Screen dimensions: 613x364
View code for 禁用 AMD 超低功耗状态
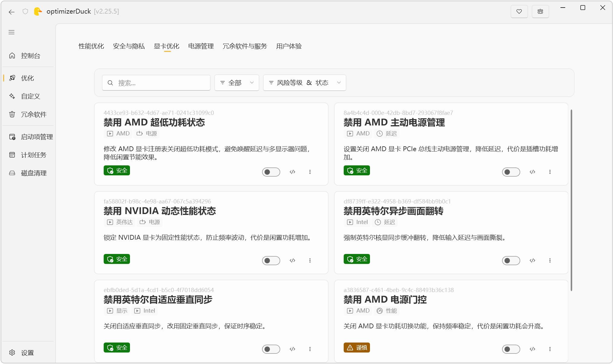[x=292, y=172]
